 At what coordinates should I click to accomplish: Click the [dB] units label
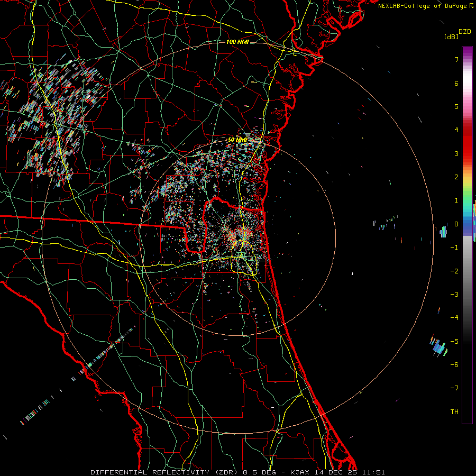pyautogui.click(x=452, y=36)
